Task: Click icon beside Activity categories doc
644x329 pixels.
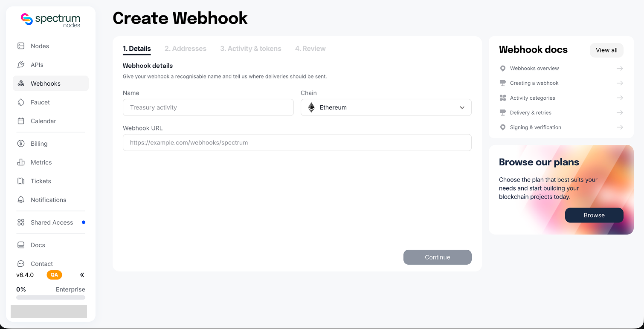Action: click(x=503, y=98)
